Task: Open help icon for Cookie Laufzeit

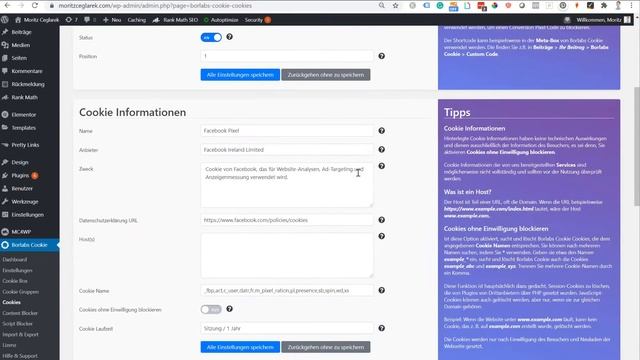Action: click(382, 328)
